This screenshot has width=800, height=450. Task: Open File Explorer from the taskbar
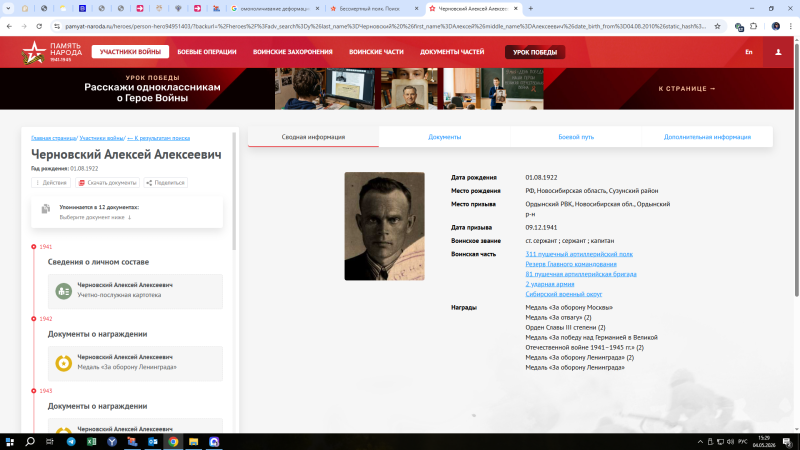point(193,442)
